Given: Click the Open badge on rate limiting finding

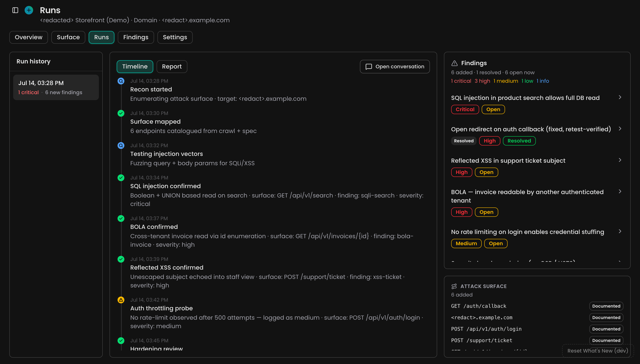Looking at the screenshot, I should coord(496,244).
